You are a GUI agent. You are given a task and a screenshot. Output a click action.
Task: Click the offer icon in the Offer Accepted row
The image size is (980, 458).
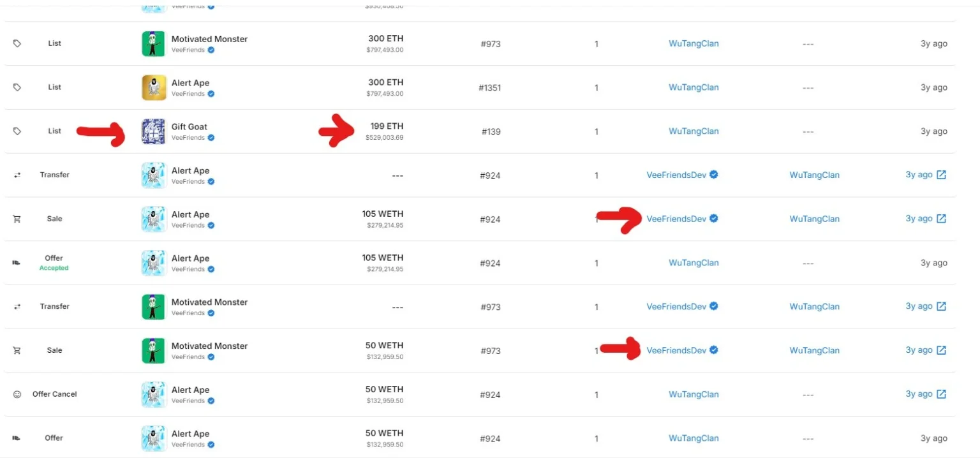pyautogui.click(x=17, y=263)
